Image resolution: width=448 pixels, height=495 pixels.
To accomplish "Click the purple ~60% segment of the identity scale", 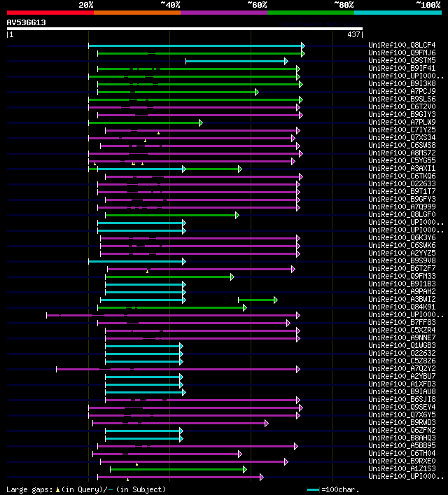I will click(x=224, y=13).
